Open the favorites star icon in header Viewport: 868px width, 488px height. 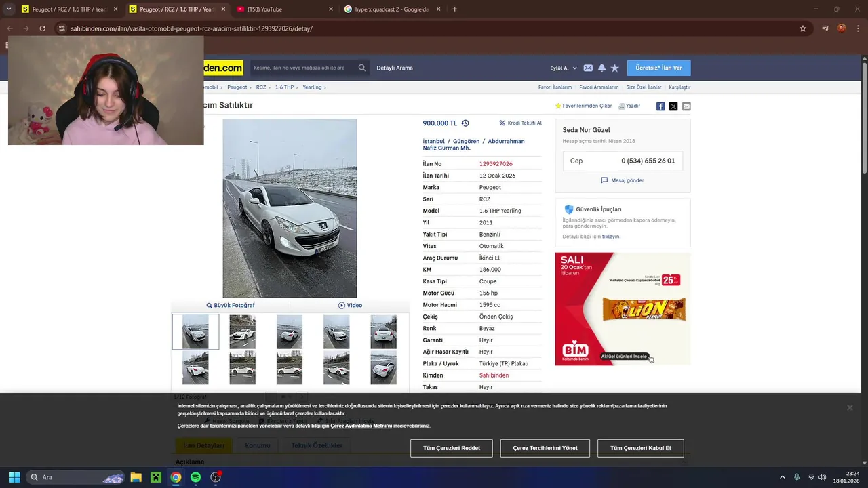pos(615,68)
